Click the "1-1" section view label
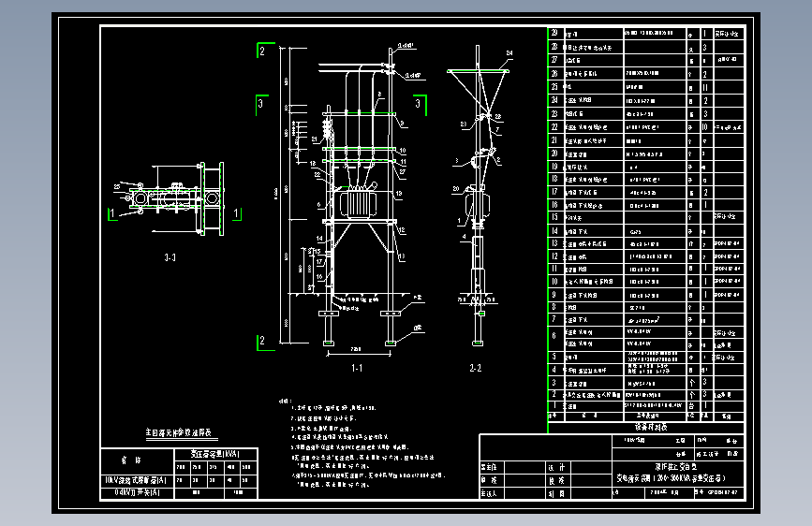Screen dimensions: 812x526 [x=357, y=368]
